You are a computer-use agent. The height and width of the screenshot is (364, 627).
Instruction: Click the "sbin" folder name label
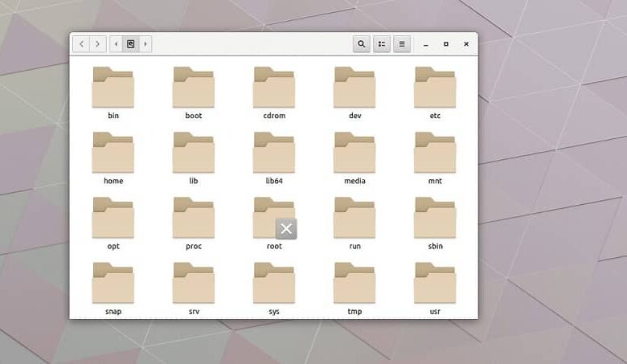[x=435, y=246]
